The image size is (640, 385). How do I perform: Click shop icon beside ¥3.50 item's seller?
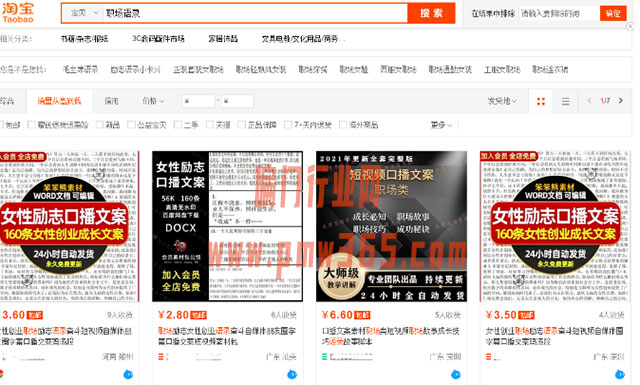(x=489, y=357)
